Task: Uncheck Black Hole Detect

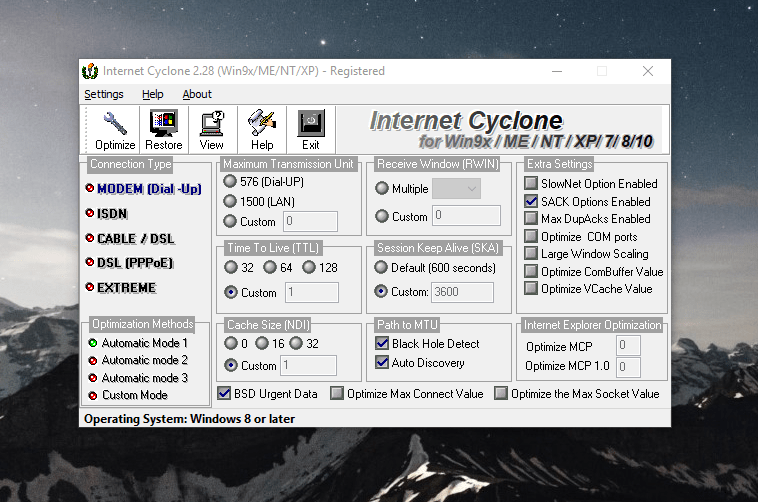Action: [382, 343]
